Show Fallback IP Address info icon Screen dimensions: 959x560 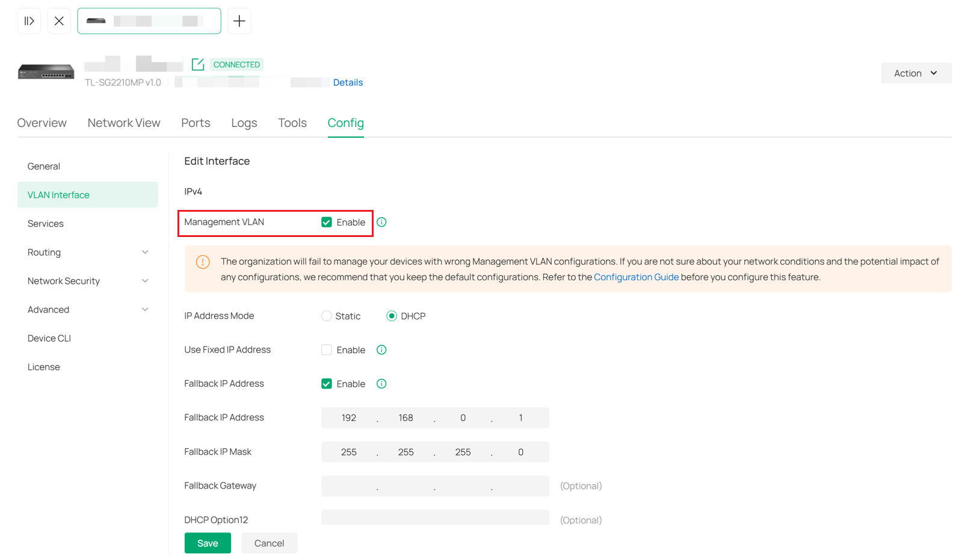click(381, 384)
